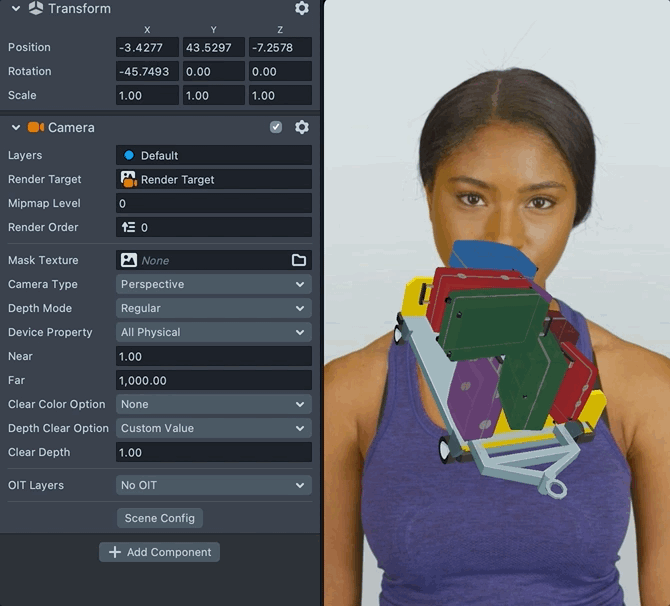Click the orange Camera component icon
The width and height of the screenshot is (670, 606).
point(36,128)
